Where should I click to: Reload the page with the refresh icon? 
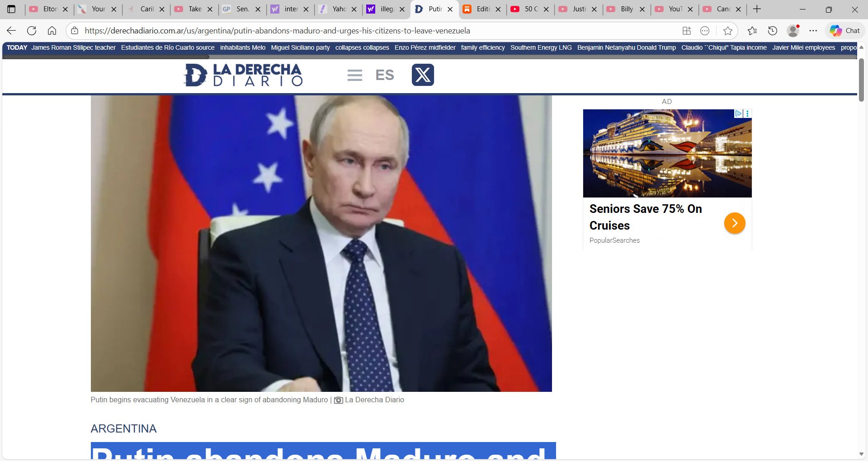[32, 31]
